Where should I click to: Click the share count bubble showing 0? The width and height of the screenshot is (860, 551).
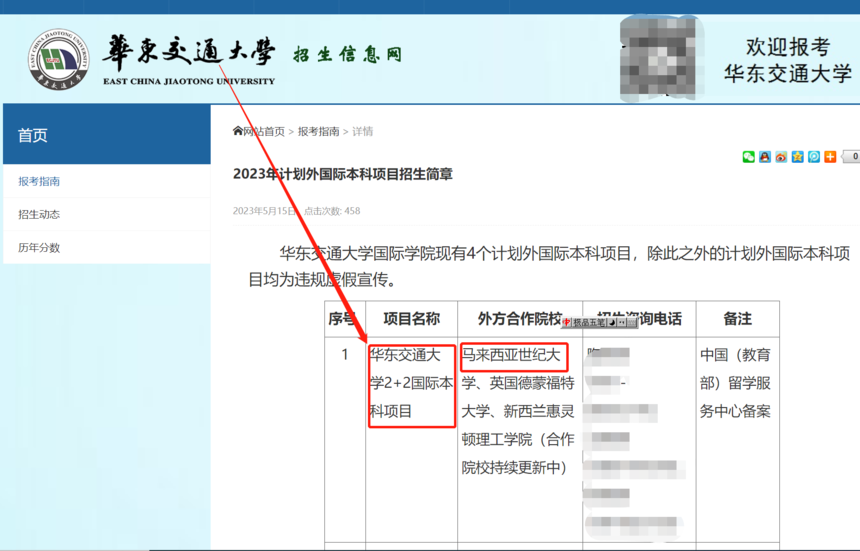(x=851, y=157)
